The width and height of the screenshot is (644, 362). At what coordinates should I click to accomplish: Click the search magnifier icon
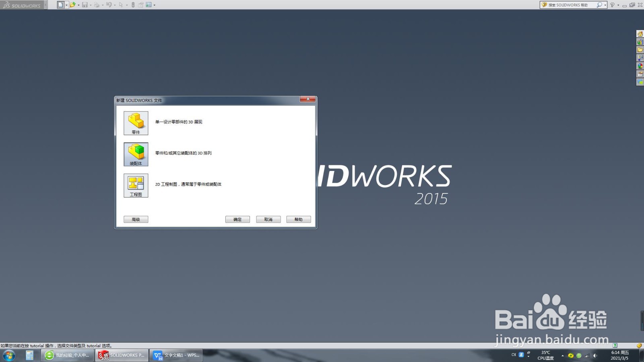599,5
